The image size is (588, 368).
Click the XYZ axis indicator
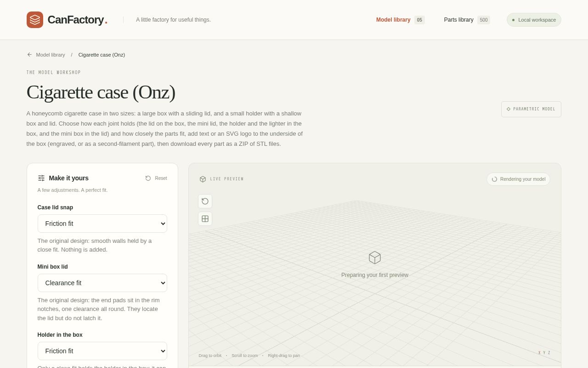click(x=544, y=353)
